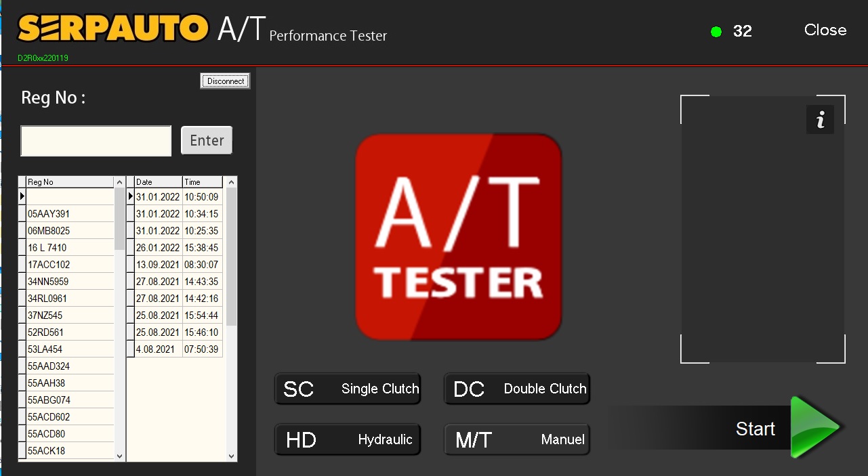This screenshot has height=476, width=868.
Task: Select registration 37NZ545
Action: click(x=70, y=316)
